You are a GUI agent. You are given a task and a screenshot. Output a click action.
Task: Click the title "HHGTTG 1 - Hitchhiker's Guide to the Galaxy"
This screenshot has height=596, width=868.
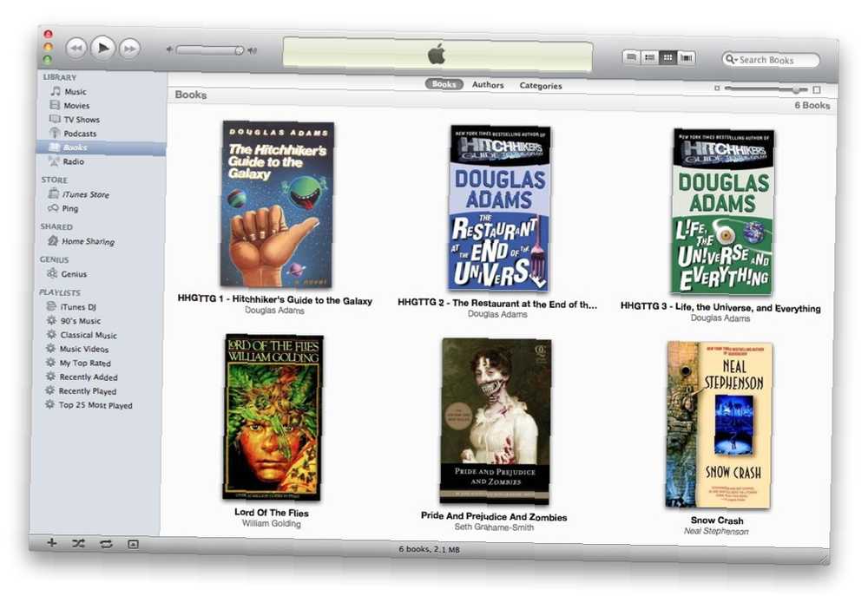(274, 299)
